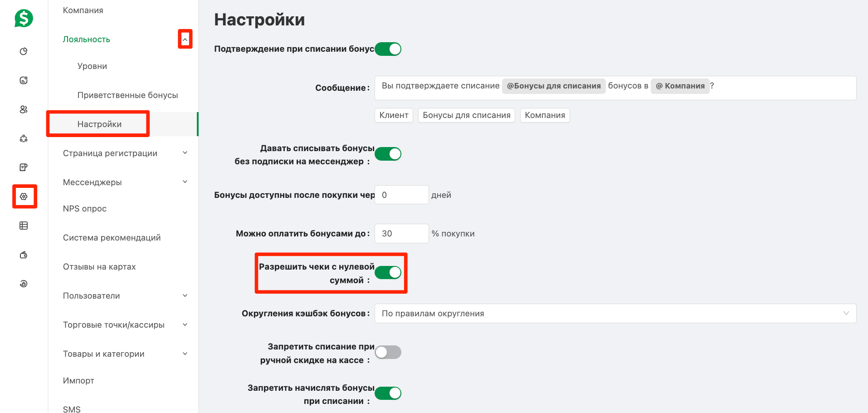Click the green dollar logo icon
This screenshot has height=413, width=868.
point(24,18)
